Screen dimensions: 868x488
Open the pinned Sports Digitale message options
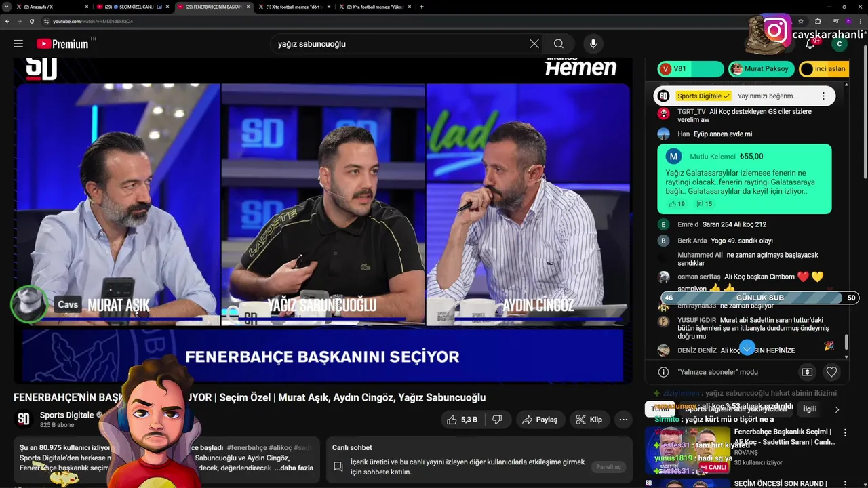coord(823,96)
